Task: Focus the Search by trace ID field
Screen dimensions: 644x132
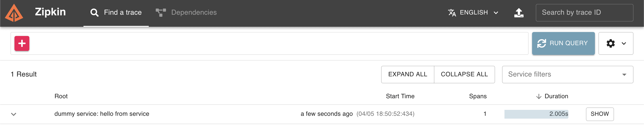Action: (x=584, y=12)
